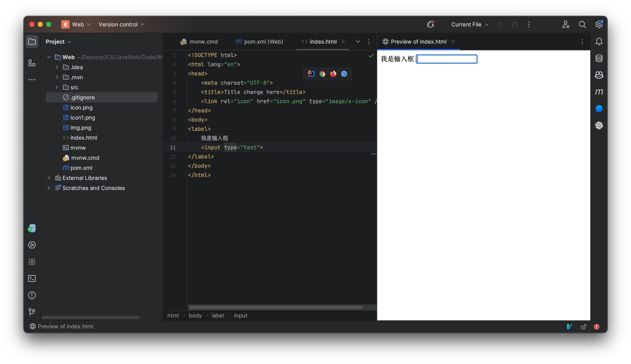Open the Project tool window folder icon

[x=32, y=42]
